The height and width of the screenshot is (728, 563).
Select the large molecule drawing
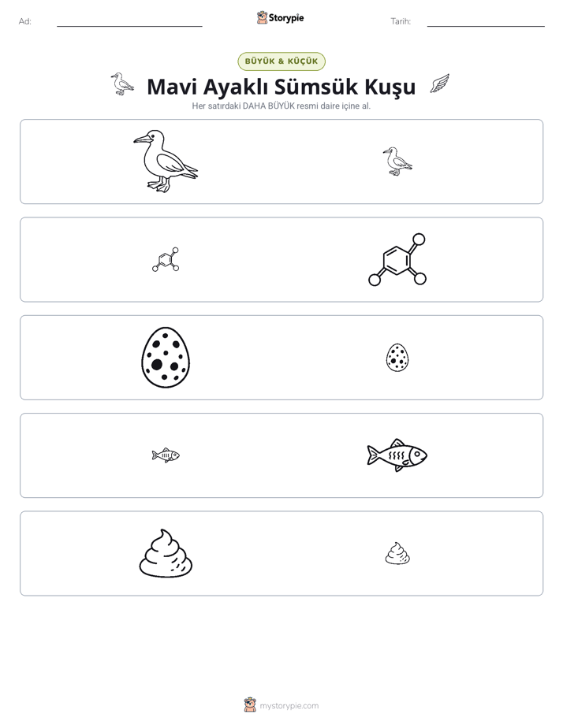pyautogui.click(x=397, y=259)
